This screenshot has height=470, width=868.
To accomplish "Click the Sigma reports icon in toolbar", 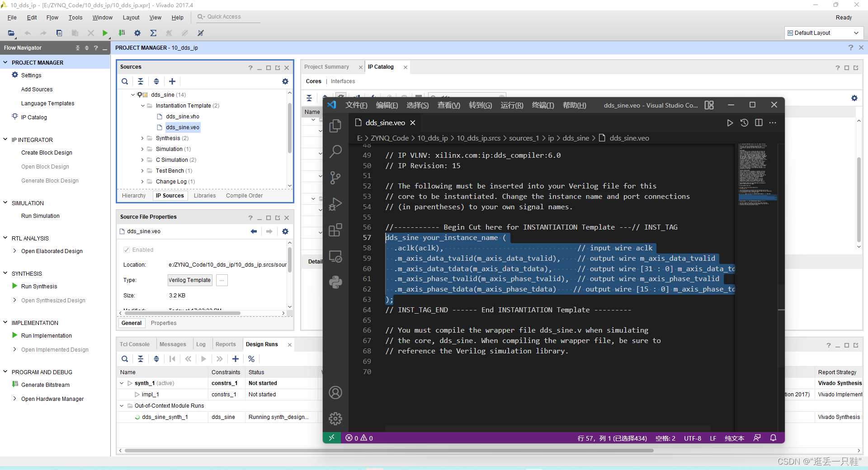I will [153, 33].
